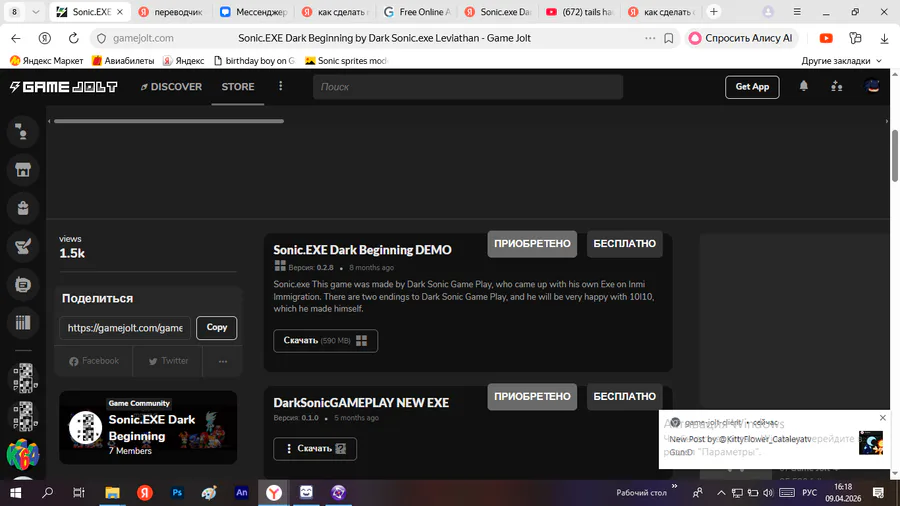Click the page vertical scrollbar thumb
Image resolution: width=900 pixels, height=506 pixels.
pos(895,156)
